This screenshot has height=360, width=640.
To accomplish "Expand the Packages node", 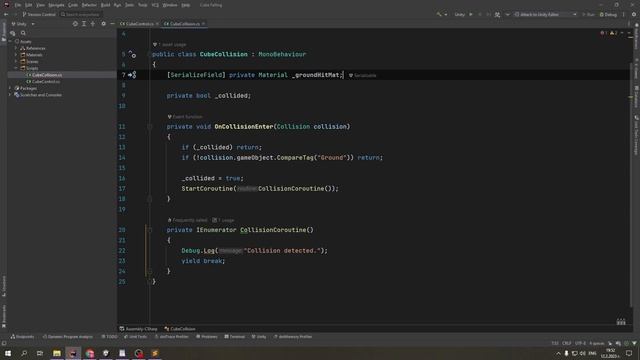I will (10, 88).
